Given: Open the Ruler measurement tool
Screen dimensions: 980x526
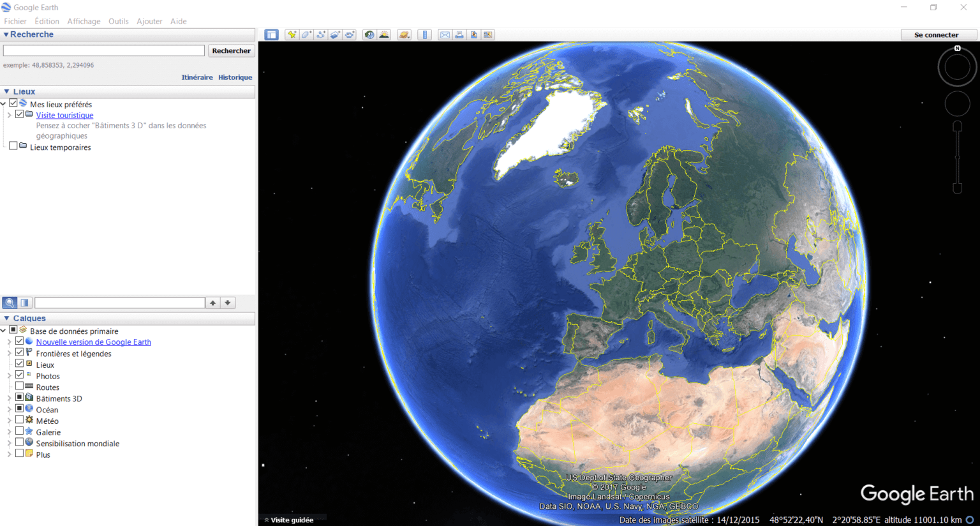Looking at the screenshot, I should pos(425,34).
